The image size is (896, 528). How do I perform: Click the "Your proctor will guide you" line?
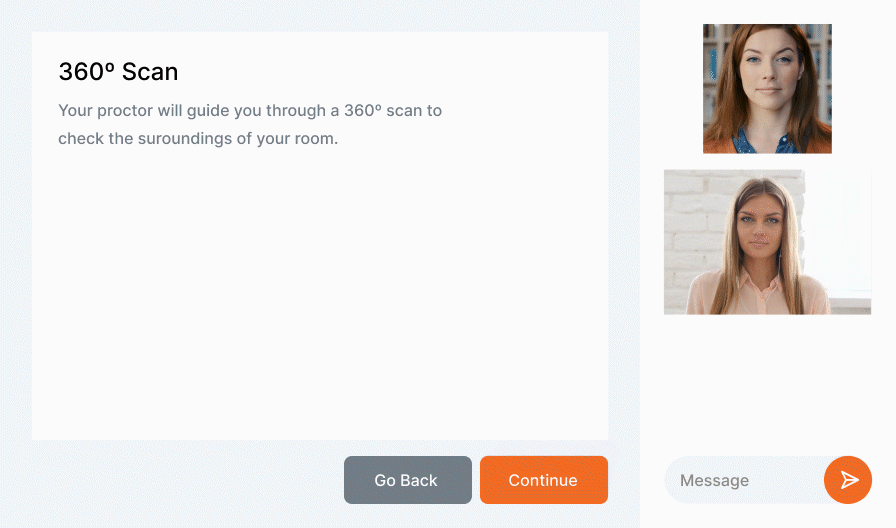[250, 110]
